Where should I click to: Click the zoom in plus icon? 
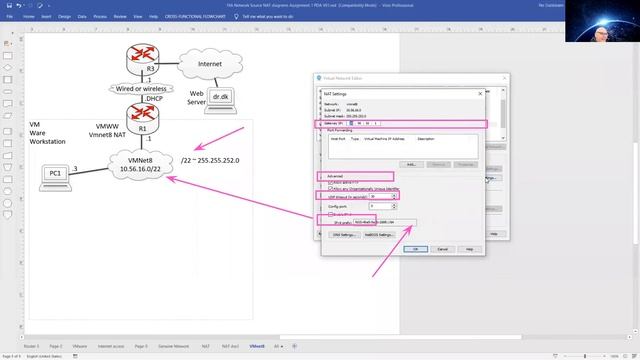pyautogui.click(x=604, y=356)
